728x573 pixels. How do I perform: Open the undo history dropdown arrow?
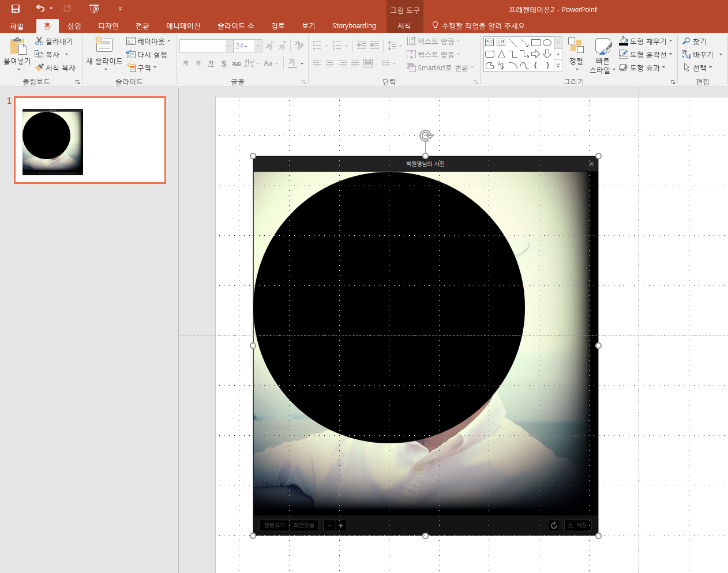tap(51, 9)
